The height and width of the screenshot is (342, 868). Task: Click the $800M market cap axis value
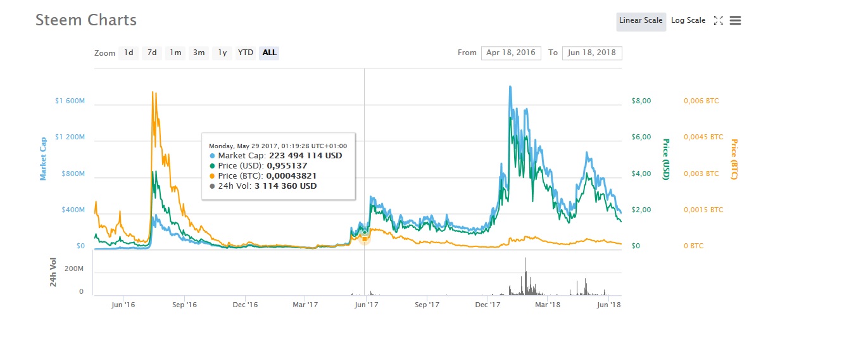click(x=72, y=174)
